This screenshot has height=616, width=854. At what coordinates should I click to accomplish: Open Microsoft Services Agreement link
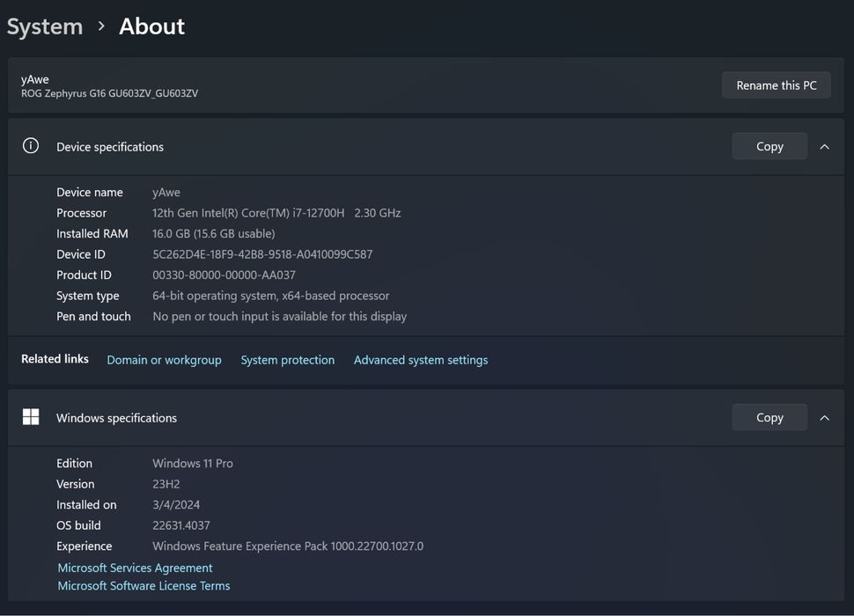click(x=135, y=568)
